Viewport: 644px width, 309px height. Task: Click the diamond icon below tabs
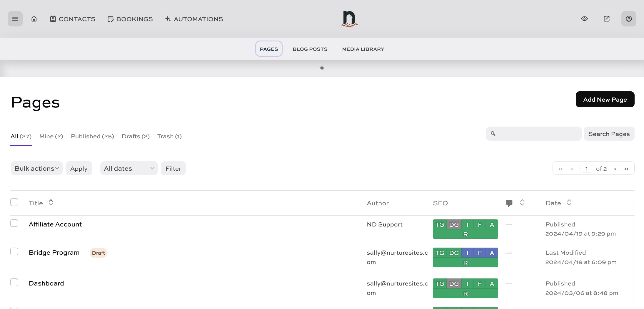coord(322,68)
